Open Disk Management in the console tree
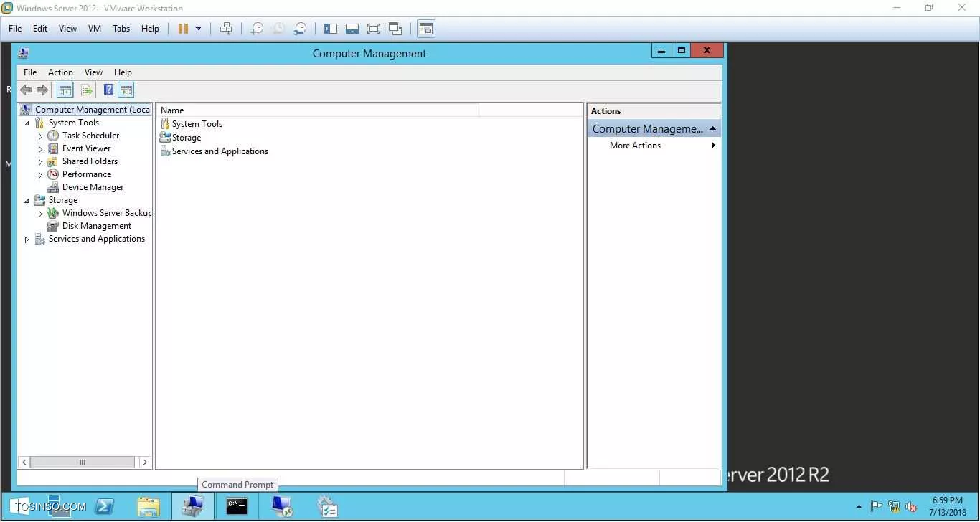The height and width of the screenshot is (522, 980). pos(96,226)
